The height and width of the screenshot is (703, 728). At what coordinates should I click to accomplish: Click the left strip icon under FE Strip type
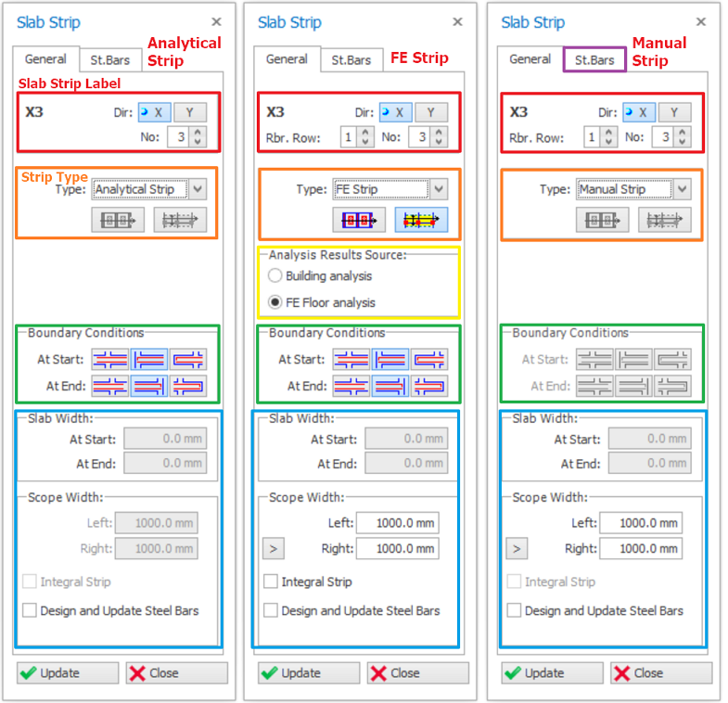(358, 220)
